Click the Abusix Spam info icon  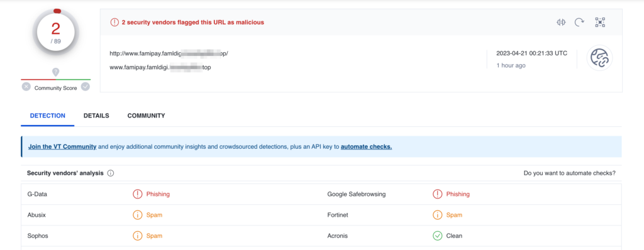coord(137,215)
